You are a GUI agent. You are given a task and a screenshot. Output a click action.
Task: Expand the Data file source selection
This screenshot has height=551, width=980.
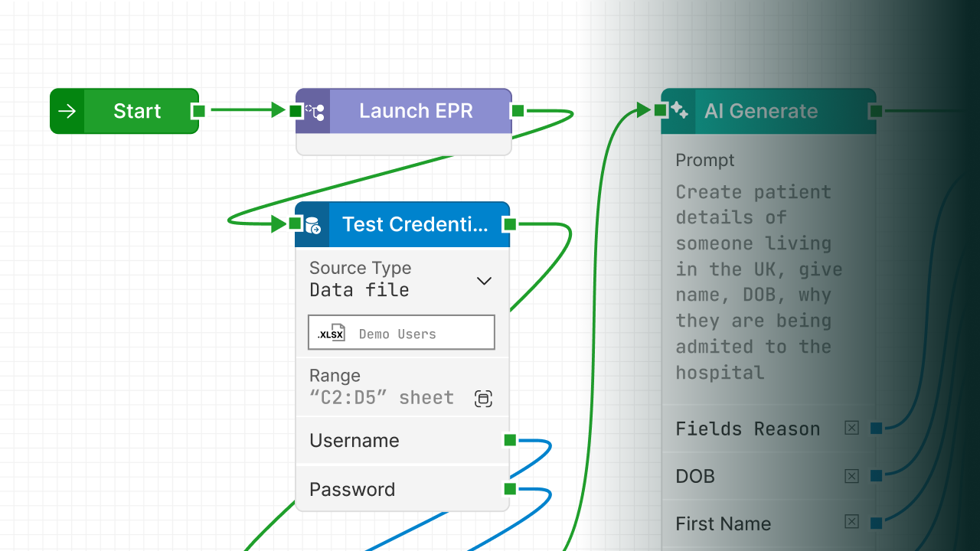(359, 290)
